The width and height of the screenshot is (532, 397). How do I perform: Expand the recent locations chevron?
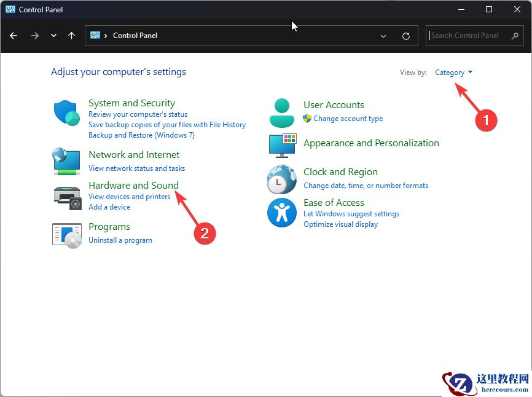point(53,36)
